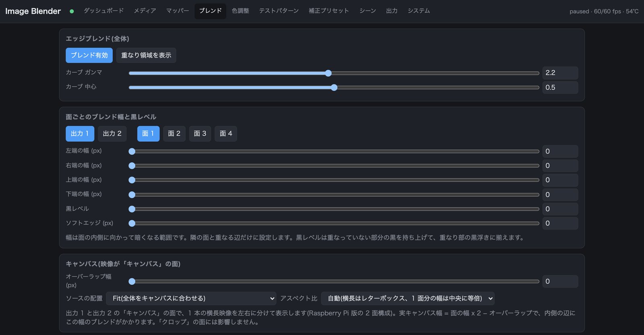Select 面 4 button
The width and height of the screenshot is (644, 335).
[x=226, y=134]
